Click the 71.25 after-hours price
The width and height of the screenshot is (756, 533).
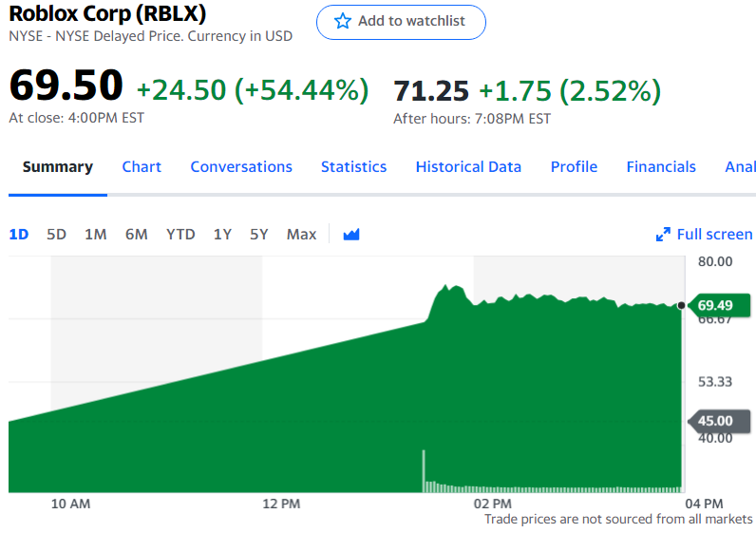point(431,90)
